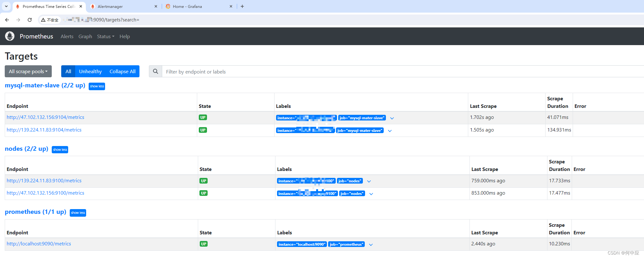
Task: Click the mysql-mater-slave (2/2 up) heading
Action: point(45,85)
